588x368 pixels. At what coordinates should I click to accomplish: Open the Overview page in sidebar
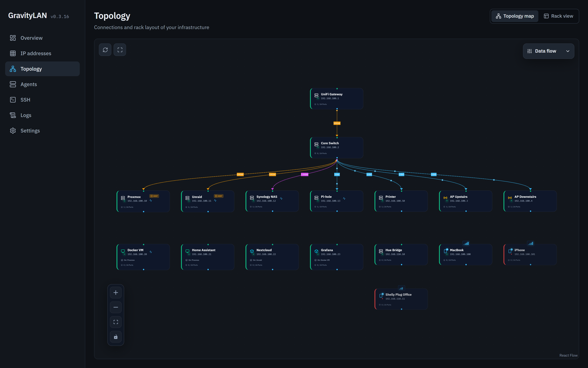point(42,38)
